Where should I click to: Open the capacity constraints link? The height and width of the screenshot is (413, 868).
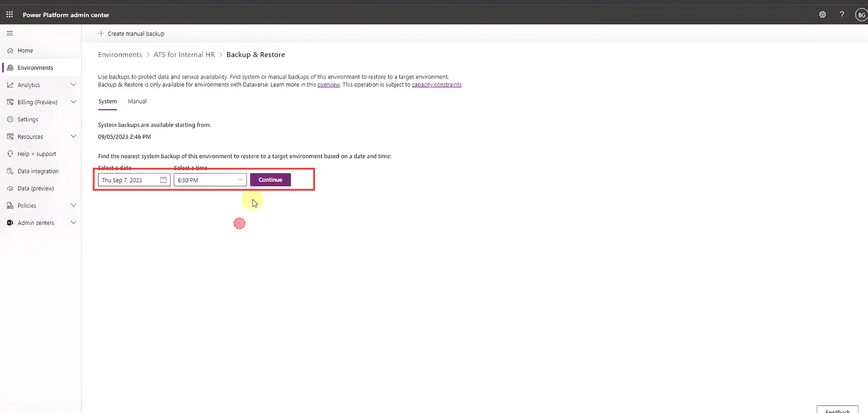click(437, 84)
